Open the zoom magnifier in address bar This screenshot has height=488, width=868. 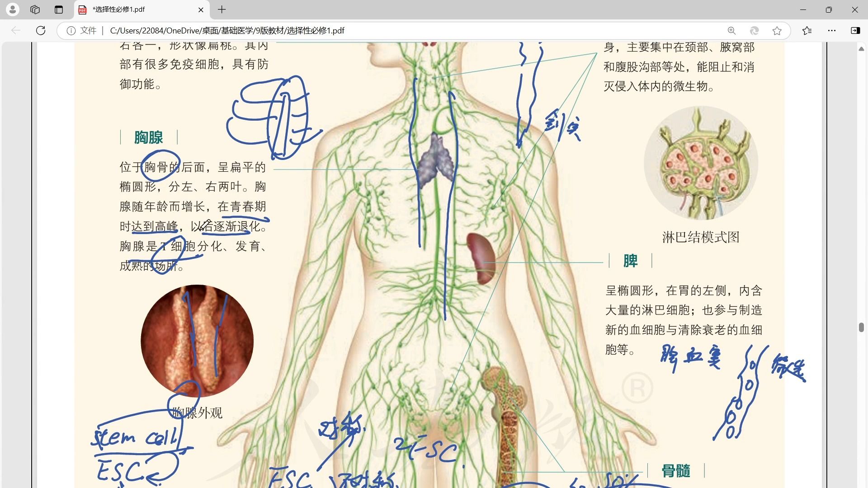[731, 30]
